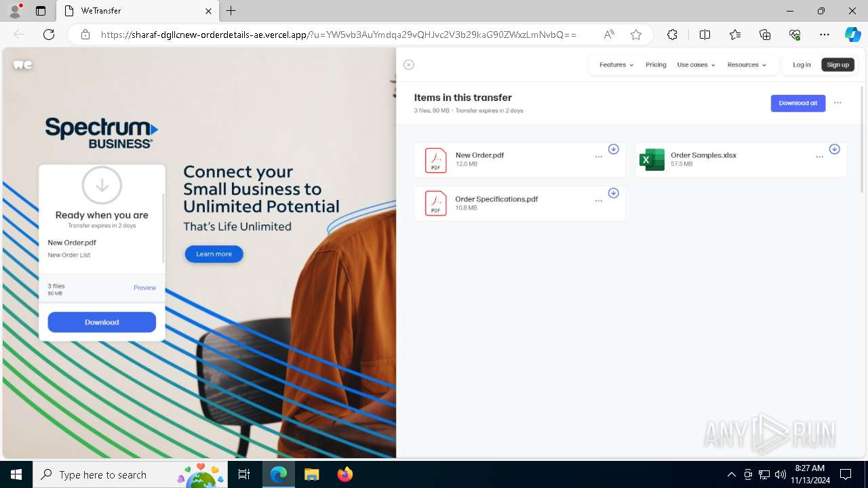868x488 pixels.
Task: Open the browser profile icon
Action: pos(15,11)
